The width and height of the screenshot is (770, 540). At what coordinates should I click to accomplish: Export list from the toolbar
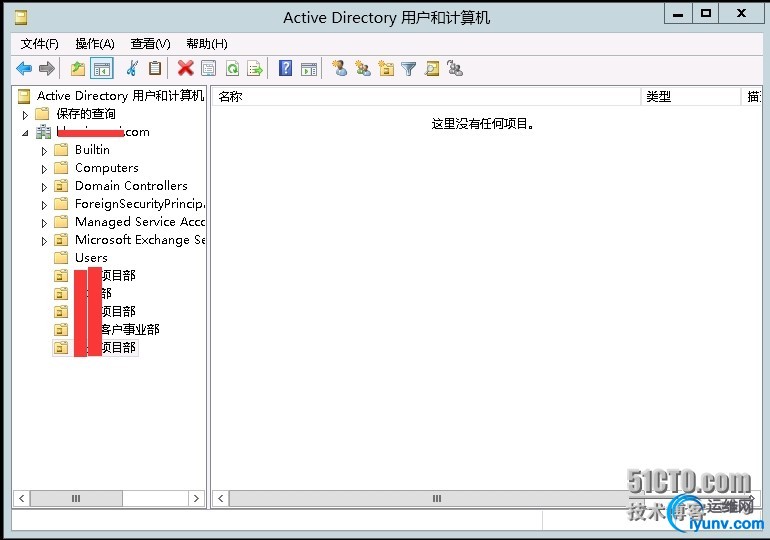pyautogui.click(x=255, y=69)
